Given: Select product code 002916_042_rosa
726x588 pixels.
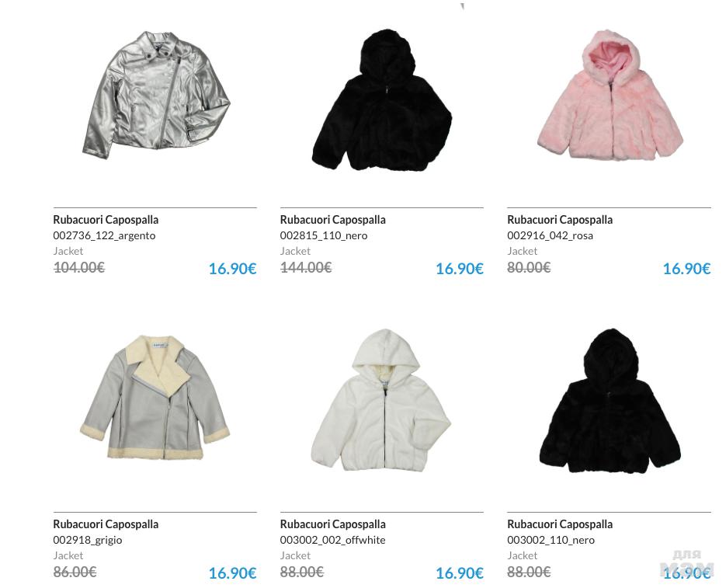Looking at the screenshot, I should click(x=550, y=235).
